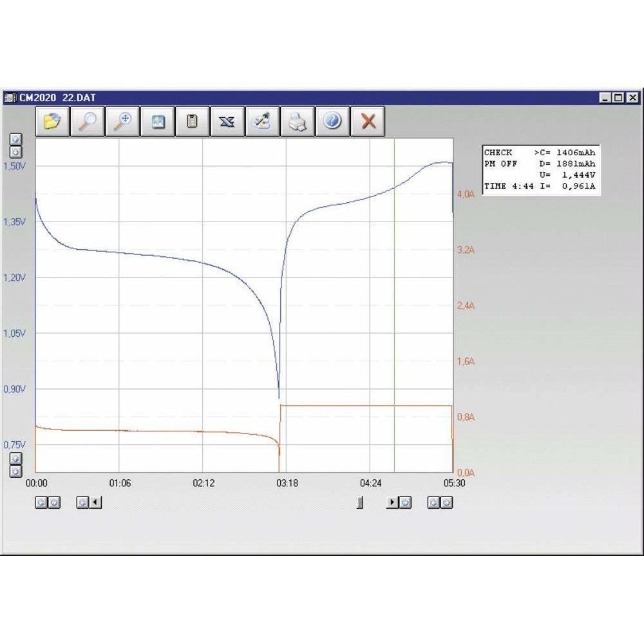Image resolution: width=644 pixels, height=644 pixels.
Task: Click the upper small button below the 0,75V label
Action: pyautogui.click(x=15, y=459)
